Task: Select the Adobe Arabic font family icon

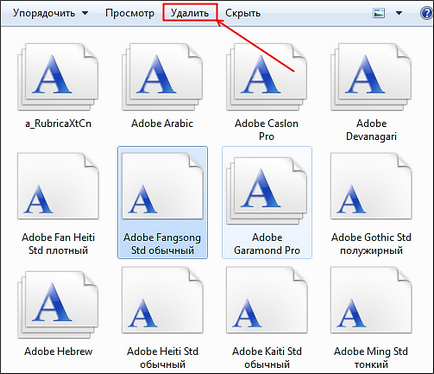Action: click(162, 77)
